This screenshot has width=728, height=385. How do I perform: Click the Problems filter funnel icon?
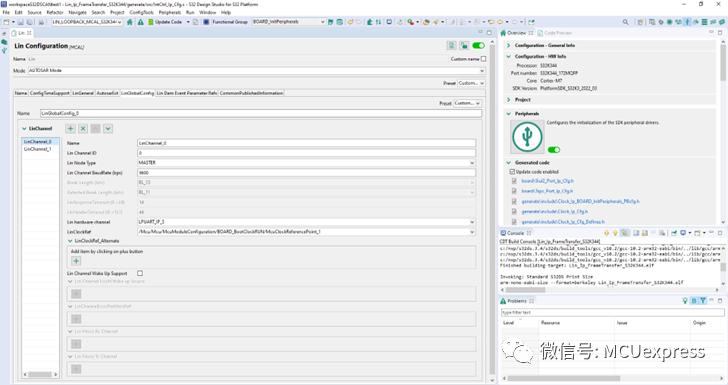pos(703,301)
